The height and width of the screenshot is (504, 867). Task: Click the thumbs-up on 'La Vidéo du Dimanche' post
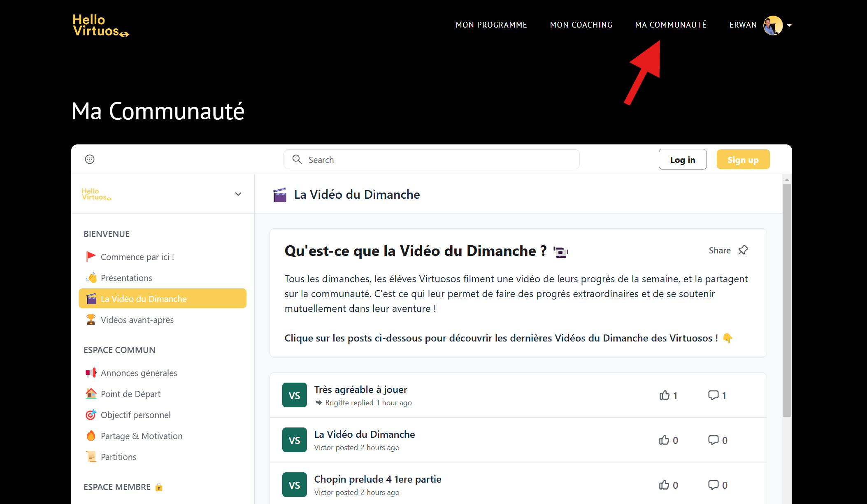pos(664,440)
